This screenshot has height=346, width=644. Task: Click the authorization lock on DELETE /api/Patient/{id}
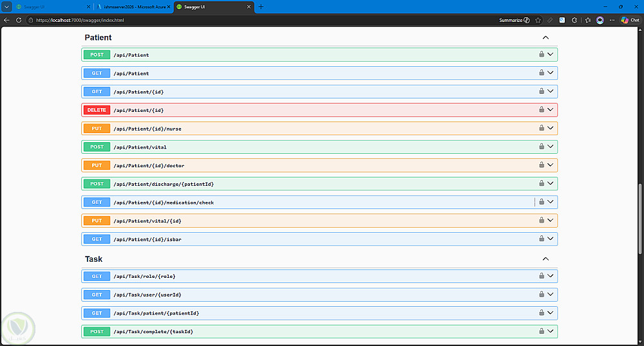click(x=542, y=109)
